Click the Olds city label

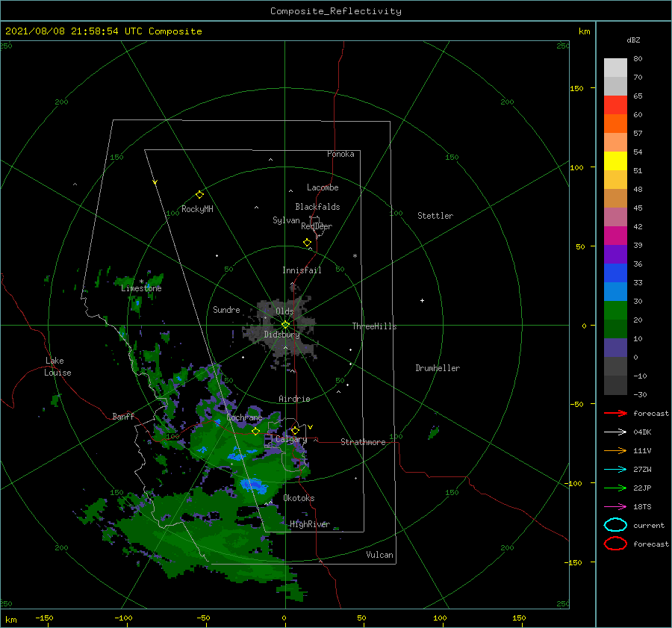click(x=284, y=311)
